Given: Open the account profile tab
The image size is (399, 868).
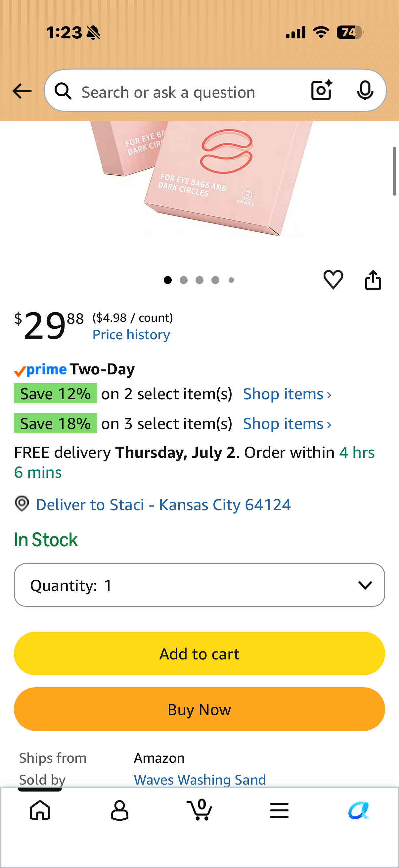Looking at the screenshot, I should [x=119, y=810].
